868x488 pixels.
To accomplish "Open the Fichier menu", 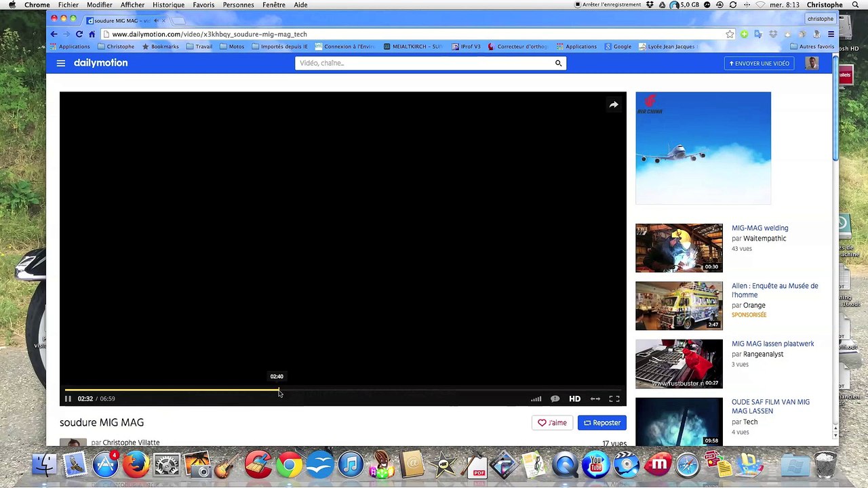I will pyautogui.click(x=68, y=5).
